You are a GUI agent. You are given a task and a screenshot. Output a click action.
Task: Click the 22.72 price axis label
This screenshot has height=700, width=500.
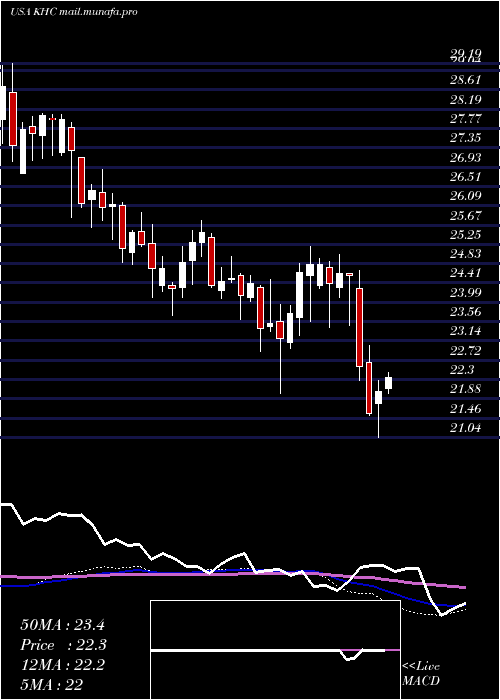pos(466,351)
